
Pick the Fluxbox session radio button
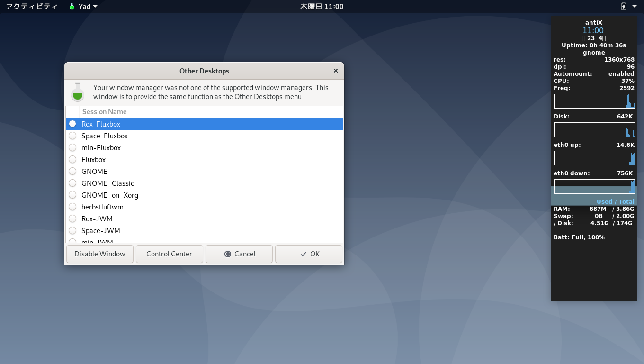tap(72, 159)
